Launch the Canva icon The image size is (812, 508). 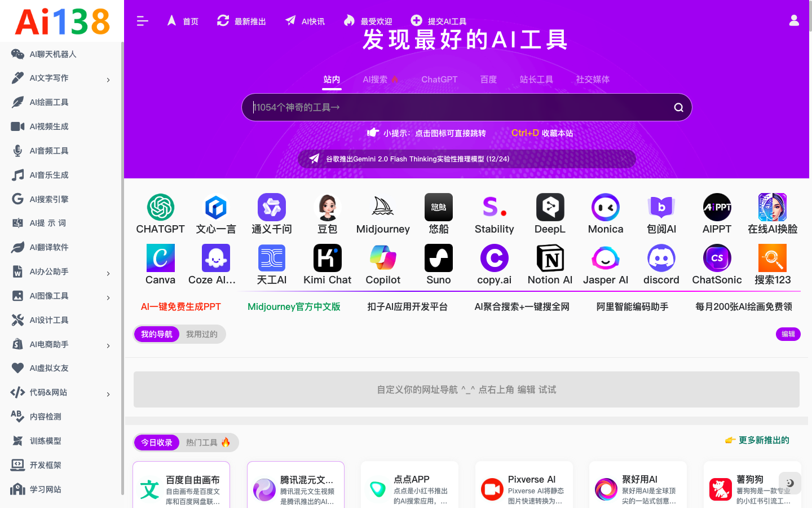[161, 258]
